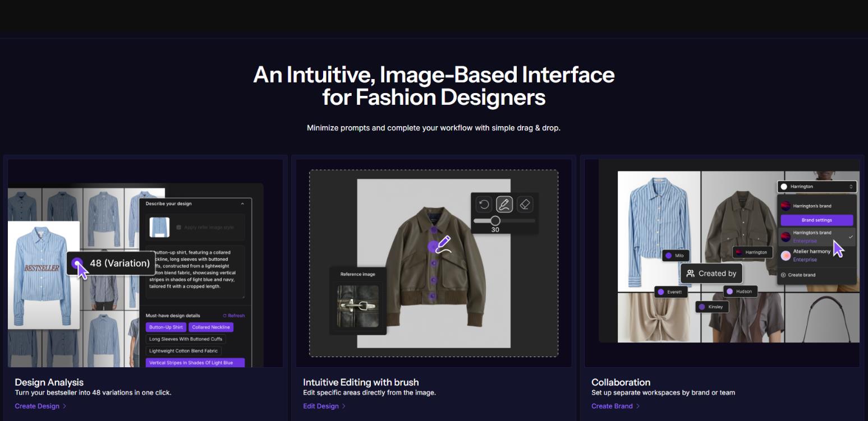Click the purple dot next to Milo tag

click(x=668, y=256)
